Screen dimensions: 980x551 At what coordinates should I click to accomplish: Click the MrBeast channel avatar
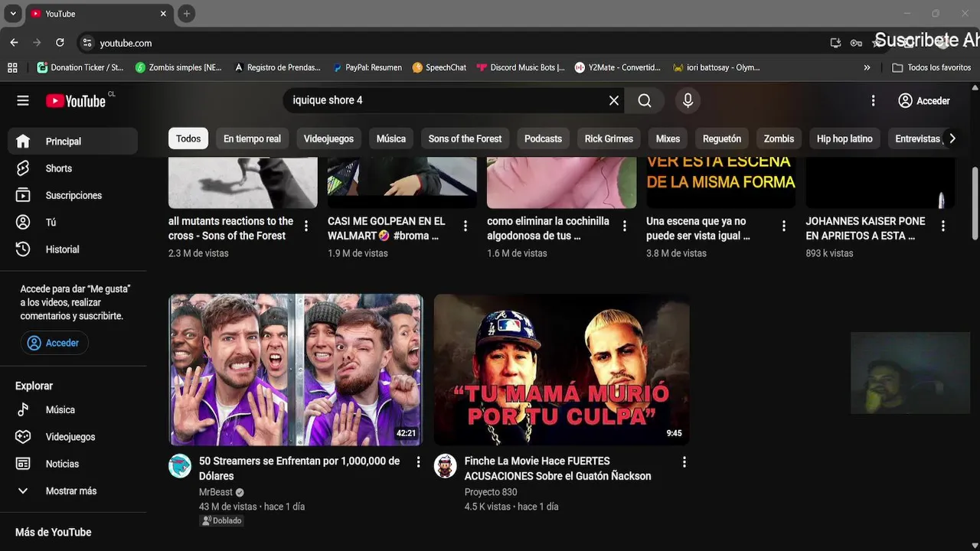(x=180, y=466)
